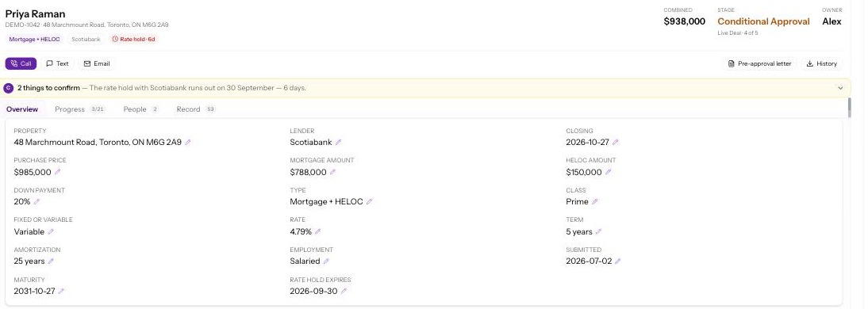Click the $788,000 mortgage amount value

(x=309, y=172)
